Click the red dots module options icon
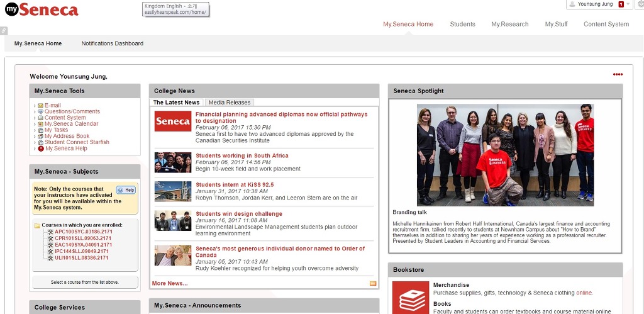This screenshot has width=644, height=314. tap(618, 74)
